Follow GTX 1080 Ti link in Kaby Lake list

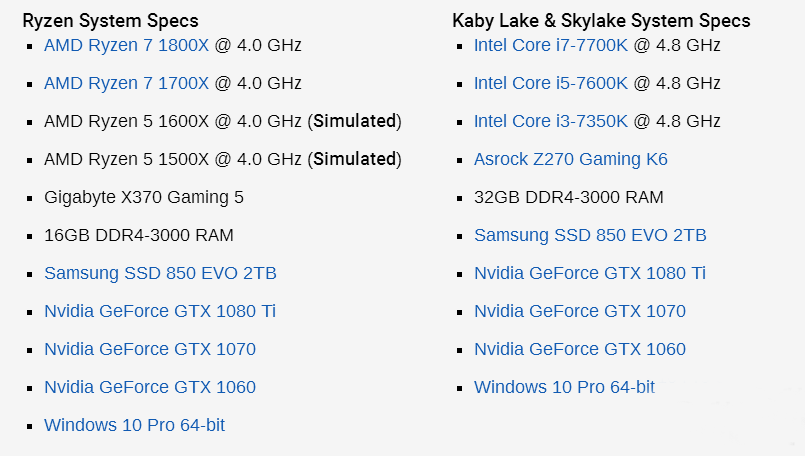pyautogui.click(x=590, y=273)
